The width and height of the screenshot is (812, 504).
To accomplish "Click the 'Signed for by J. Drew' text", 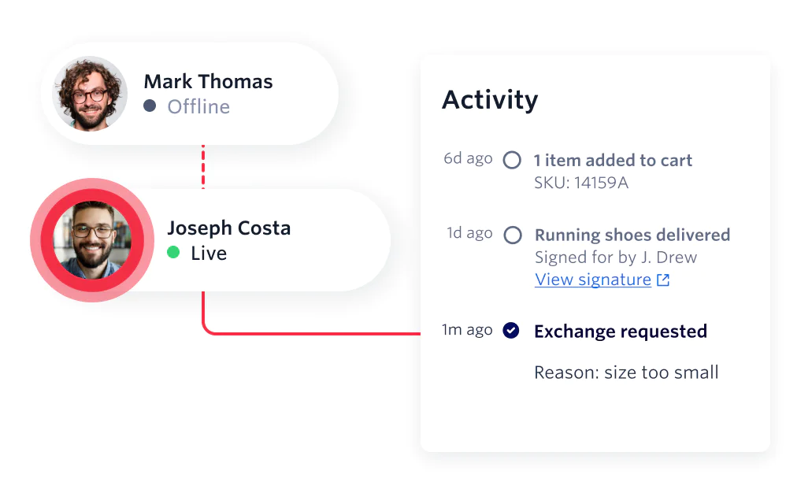I will coord(616,258).
